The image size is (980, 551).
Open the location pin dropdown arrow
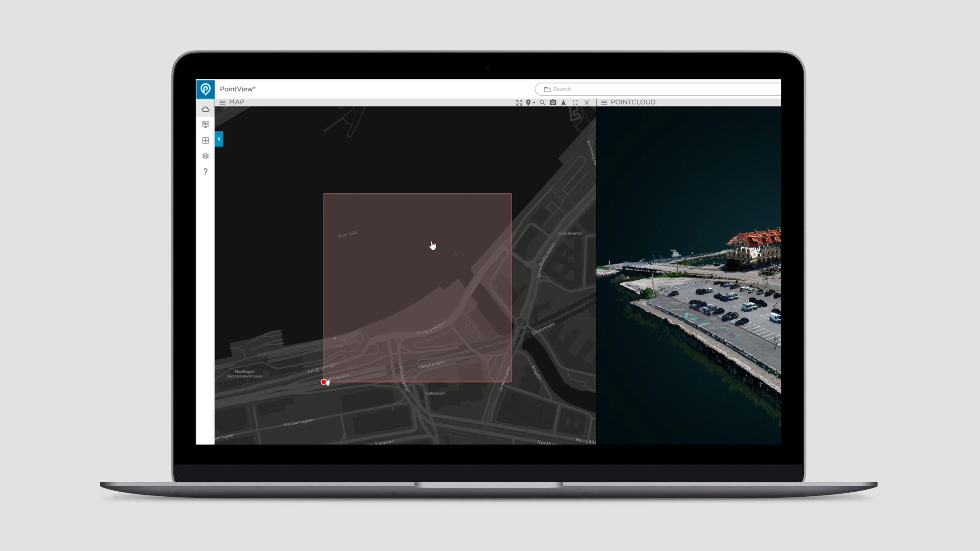(x=534, y=103)
